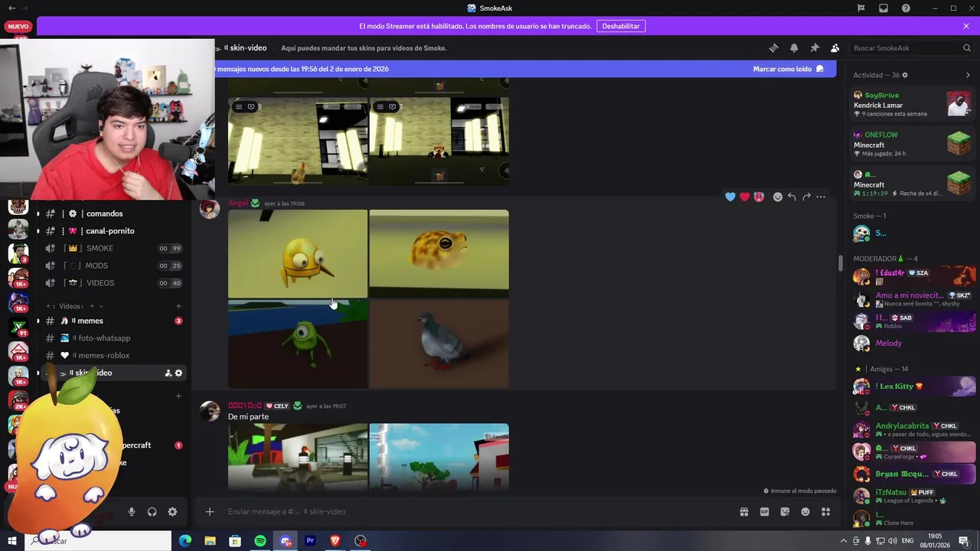Open the Mike Wazowski image thumbnail
Image resolution: width=980 pixels, height=551 pixels.
coord(298,344)
